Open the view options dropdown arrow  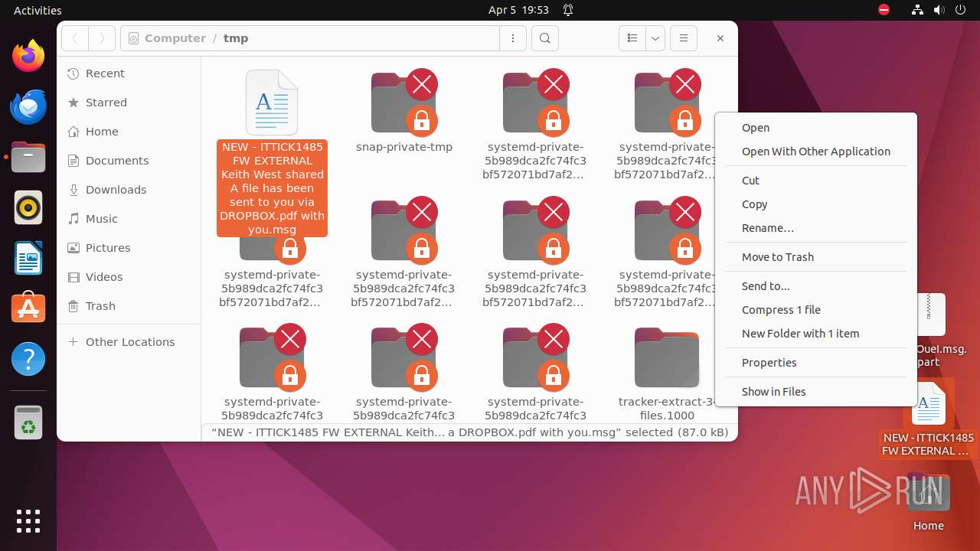655,38
